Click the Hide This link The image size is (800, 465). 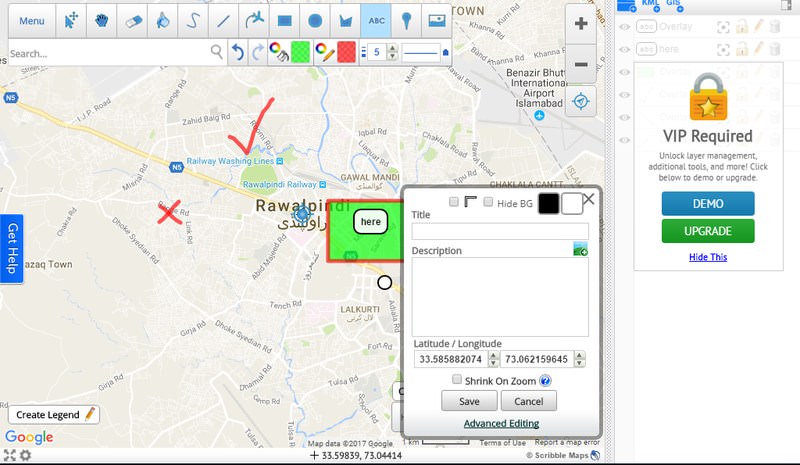708,257
